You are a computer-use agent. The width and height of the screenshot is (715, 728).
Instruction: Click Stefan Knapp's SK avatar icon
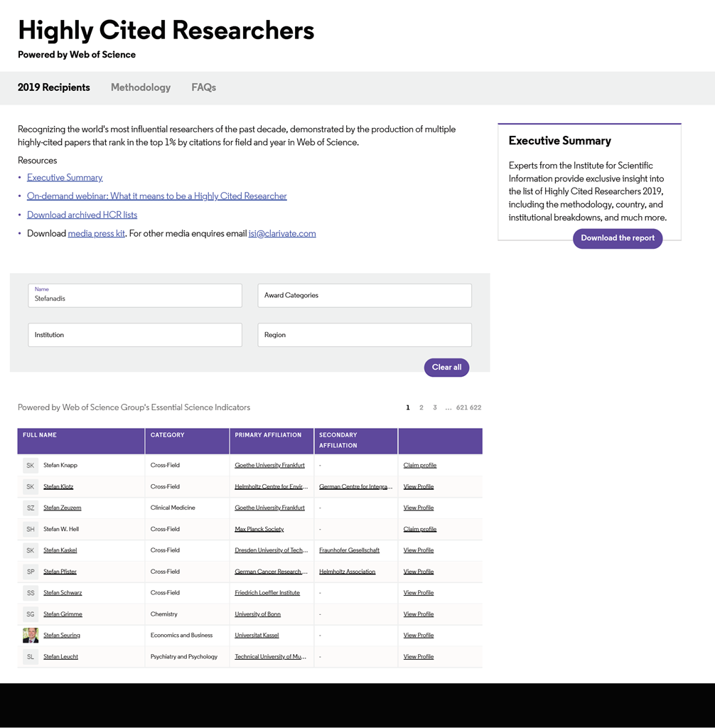(30, 466)
